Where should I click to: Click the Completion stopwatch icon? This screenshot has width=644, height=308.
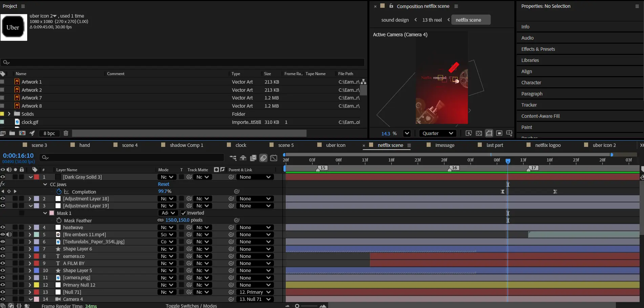pos(59,192)
